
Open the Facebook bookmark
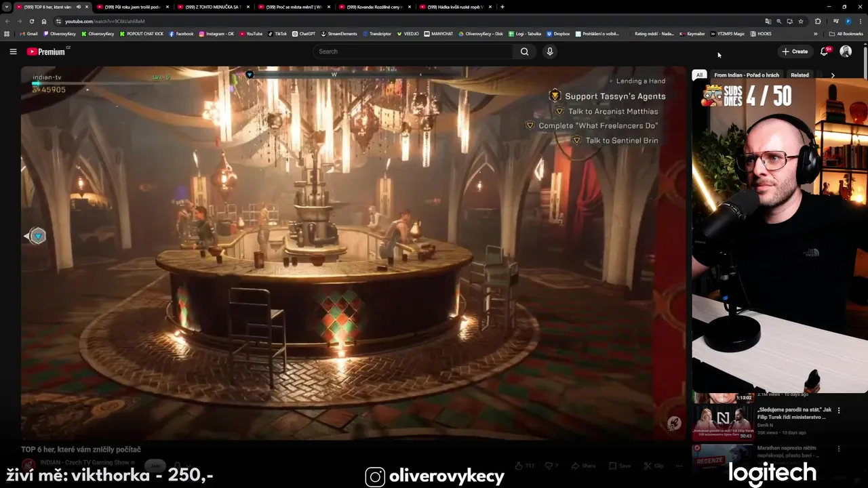181,33
